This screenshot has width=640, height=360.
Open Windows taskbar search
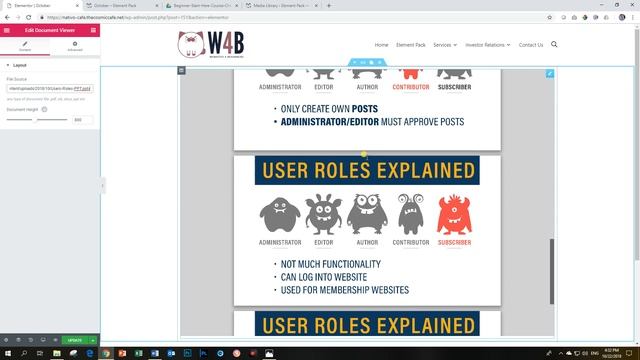point(24,353)
